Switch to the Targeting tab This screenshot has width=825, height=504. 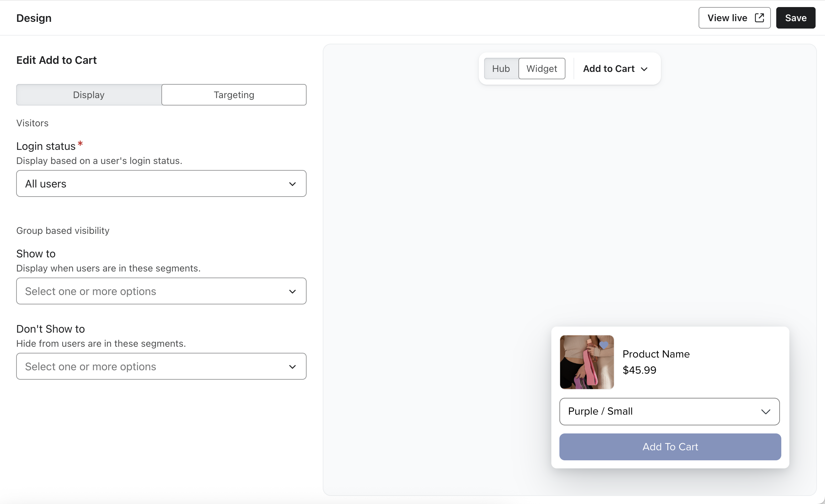tap(234, 95)
